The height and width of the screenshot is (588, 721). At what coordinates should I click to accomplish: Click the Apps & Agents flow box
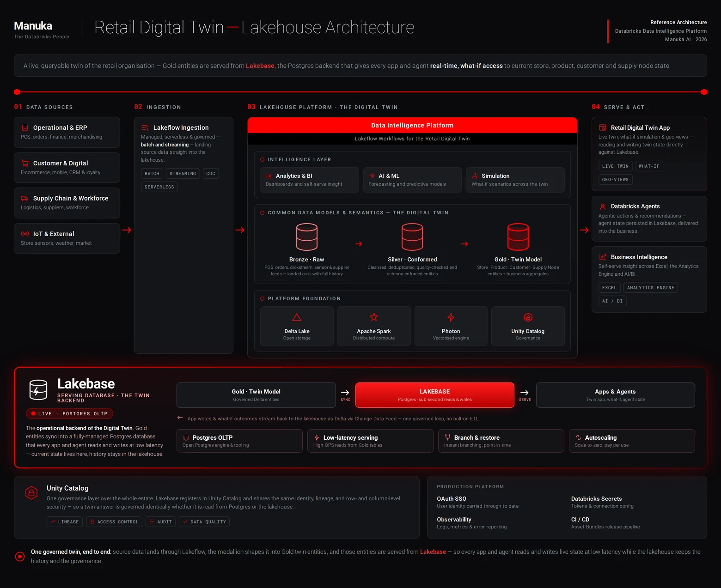[x=616, y=395]
